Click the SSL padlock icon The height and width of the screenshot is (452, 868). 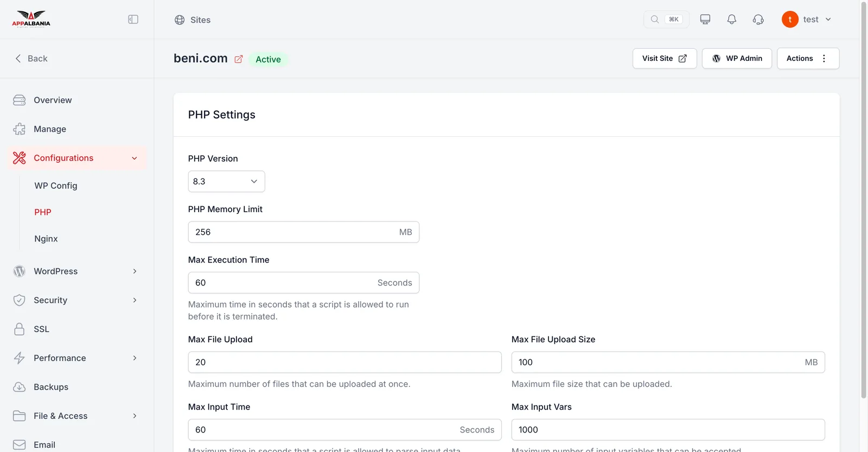tap(20, 329)
